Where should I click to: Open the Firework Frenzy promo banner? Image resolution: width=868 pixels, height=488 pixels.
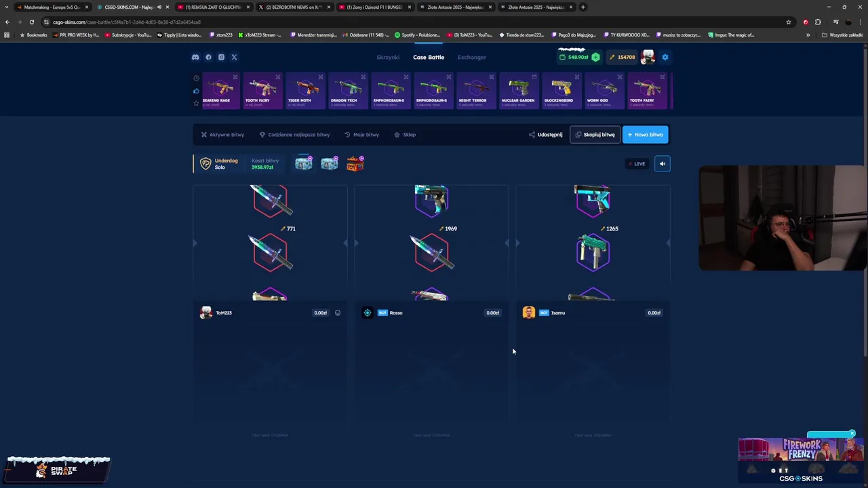(800, 460)
